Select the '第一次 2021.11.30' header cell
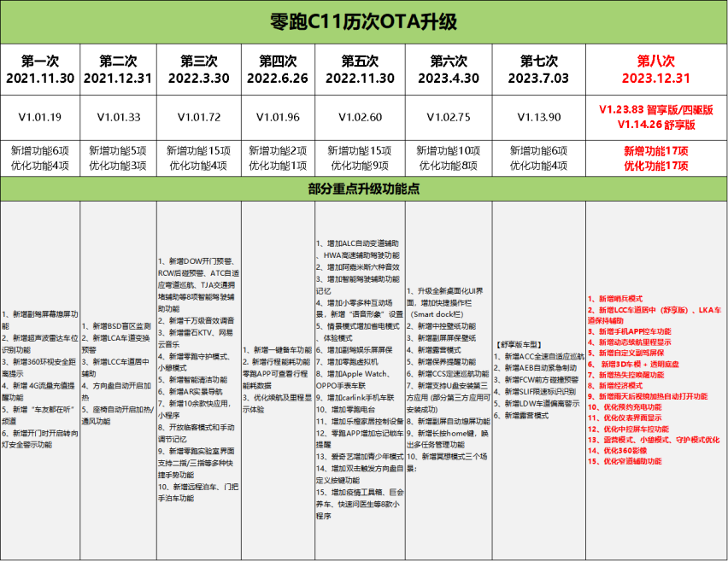Viewport: 728px width, 561px height. coord(40,70)
